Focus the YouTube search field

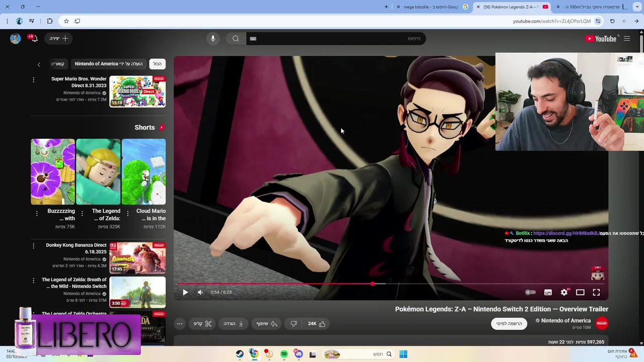[336, 39]
